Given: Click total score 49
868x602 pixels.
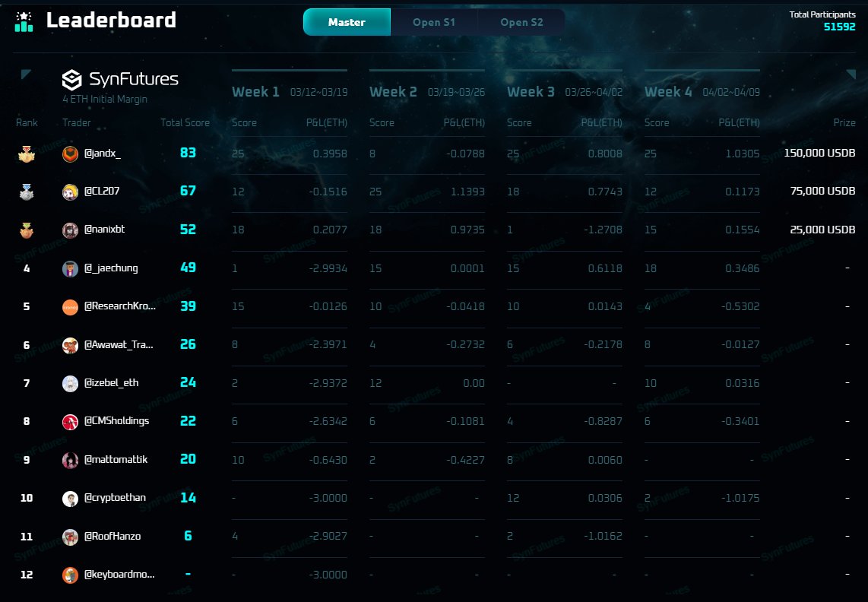Looking at the screenshot, I should point(188,268).
